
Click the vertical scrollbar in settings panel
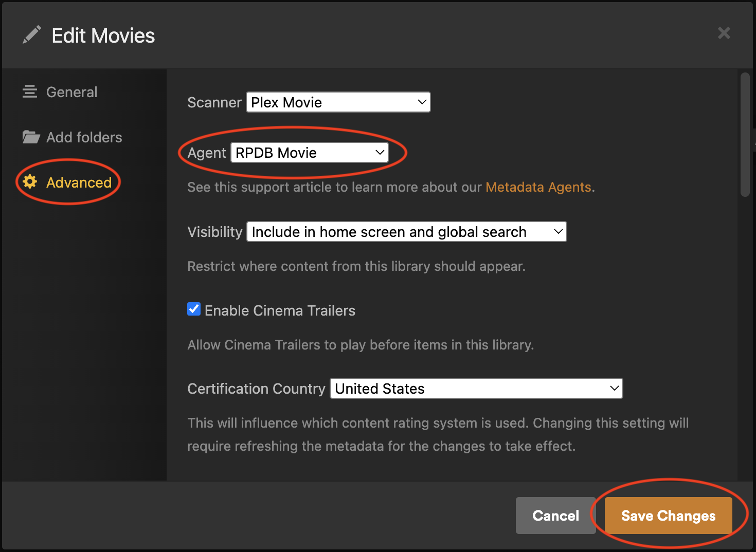745,135
